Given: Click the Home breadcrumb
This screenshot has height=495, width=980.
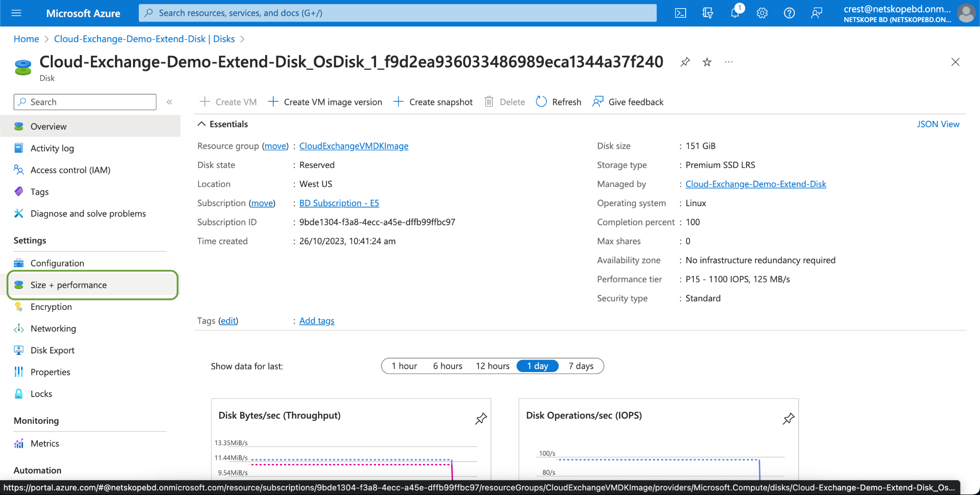Looking at the screenshot, I should 26,39.
